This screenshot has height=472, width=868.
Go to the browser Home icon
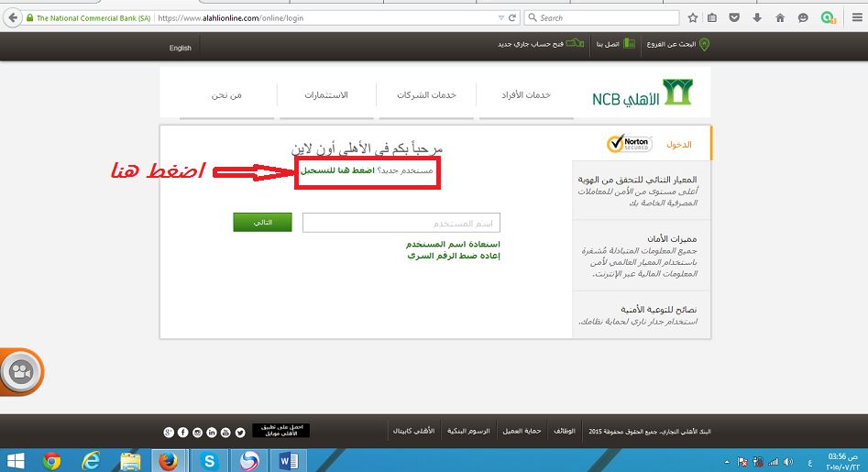779,17
